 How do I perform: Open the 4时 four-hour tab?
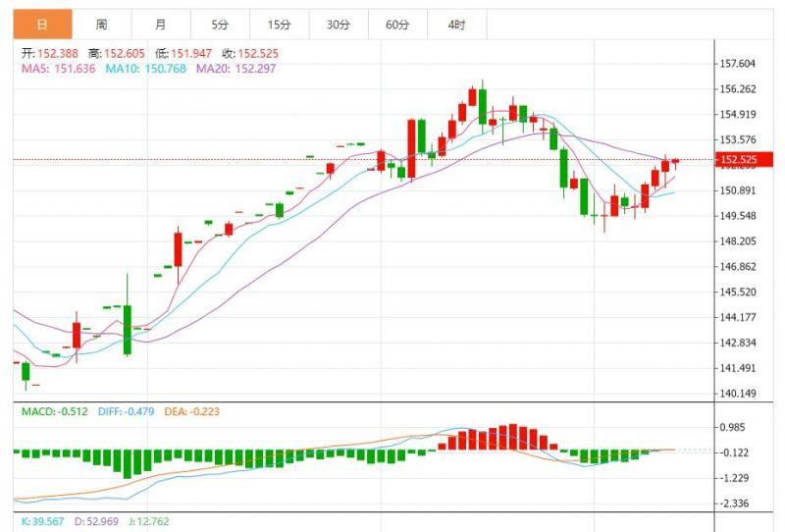coord(456,24)
